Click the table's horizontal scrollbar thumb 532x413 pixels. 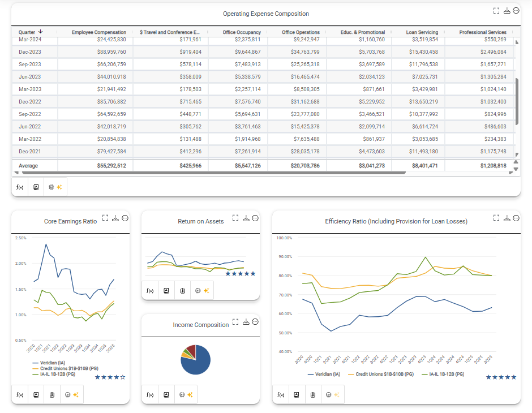tap(214, 173)
